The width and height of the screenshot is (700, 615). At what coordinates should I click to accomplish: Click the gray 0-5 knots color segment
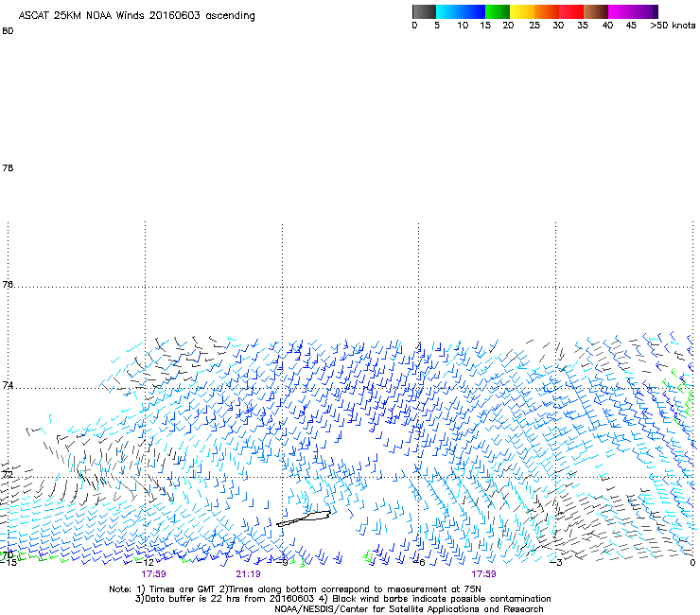tap(424, 11)
